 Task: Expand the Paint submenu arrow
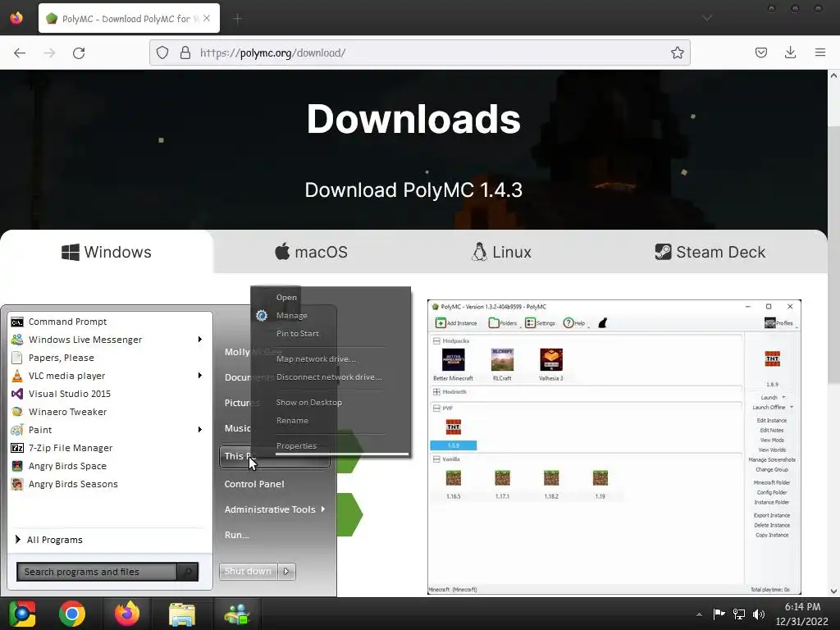coord(200,430)
